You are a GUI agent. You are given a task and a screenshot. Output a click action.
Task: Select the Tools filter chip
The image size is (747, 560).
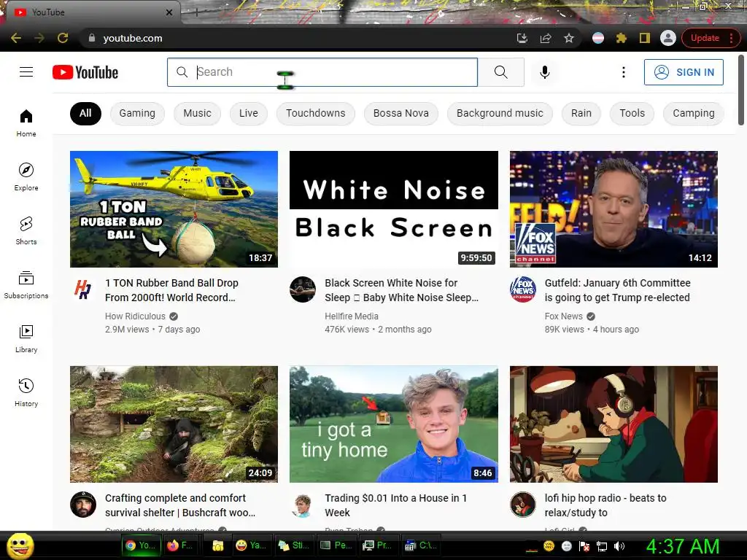[632, 113]
